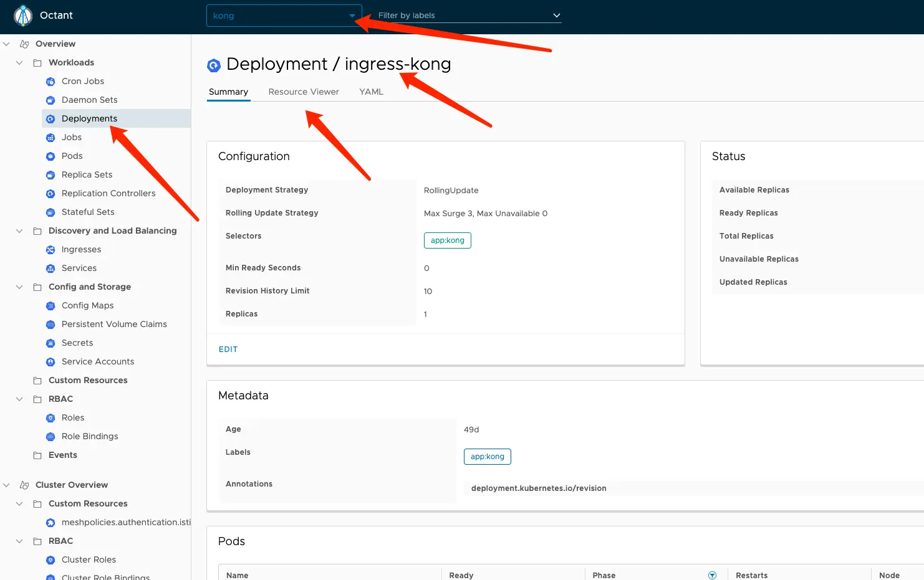Collapse the Cluster Overview chevron
924x580 pixels.
tap(6, 485)
